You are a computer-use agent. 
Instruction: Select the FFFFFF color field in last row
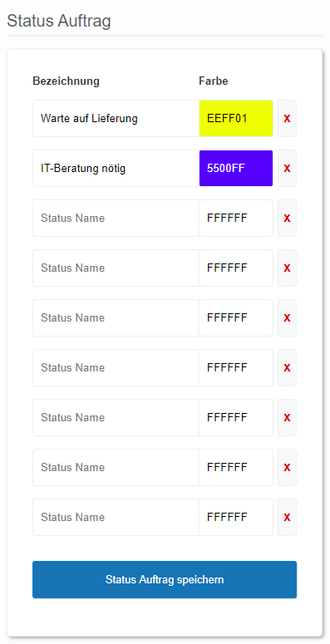(x=236, y=517)
